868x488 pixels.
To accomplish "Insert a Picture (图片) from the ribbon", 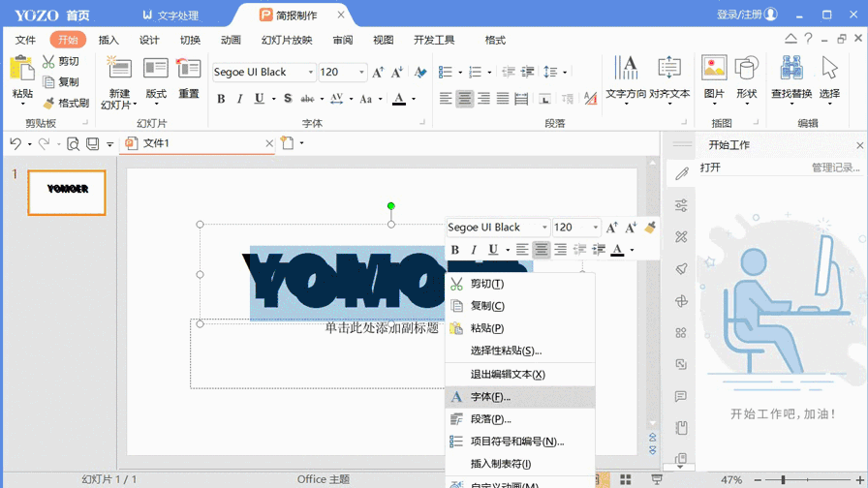I will (x=714, y=69).
